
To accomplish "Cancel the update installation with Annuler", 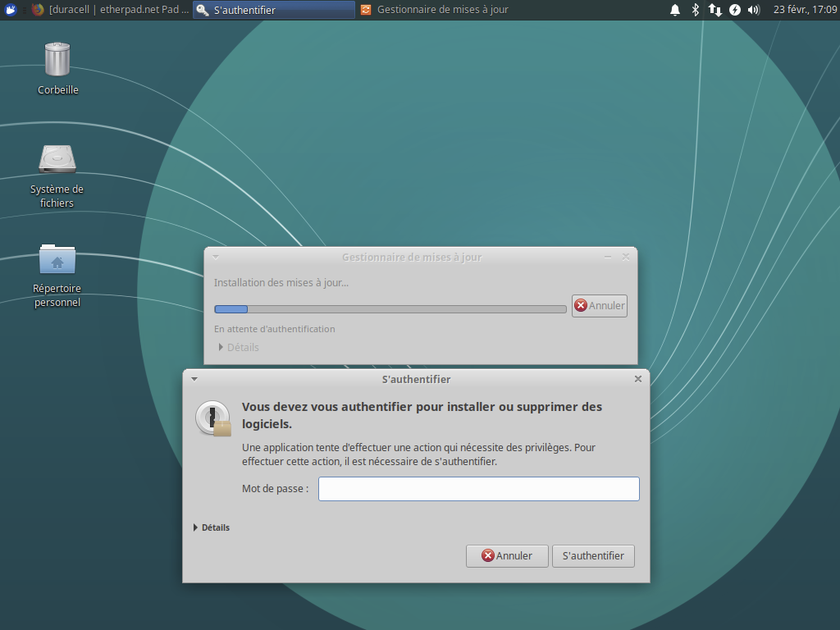I will [600, 305].
